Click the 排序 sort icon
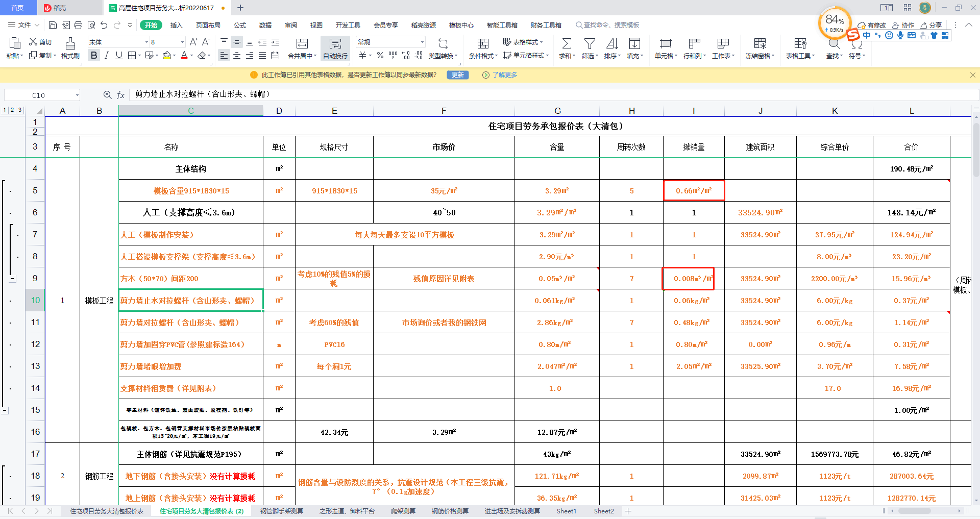Viewport: 980px width, 519px height. coord(612,44)
